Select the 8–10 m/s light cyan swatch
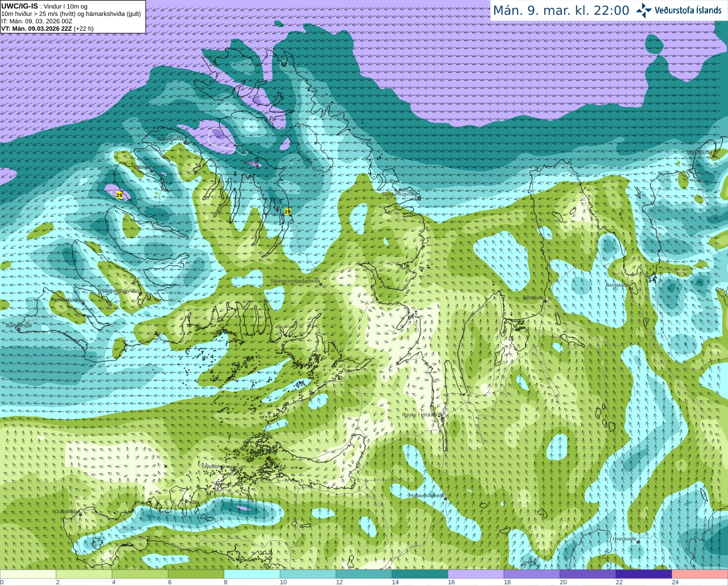This screenshot has height=586, width=728. click(252, 574)
